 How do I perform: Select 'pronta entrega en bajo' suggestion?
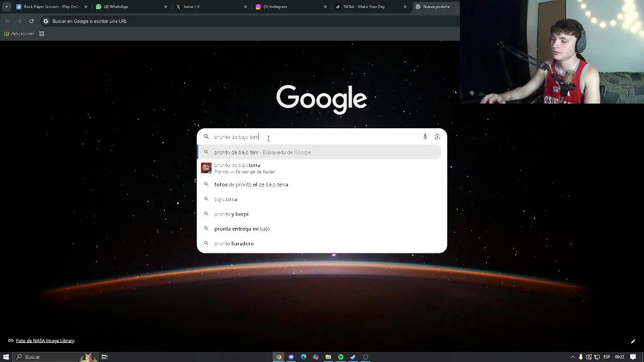pos(319,229)
